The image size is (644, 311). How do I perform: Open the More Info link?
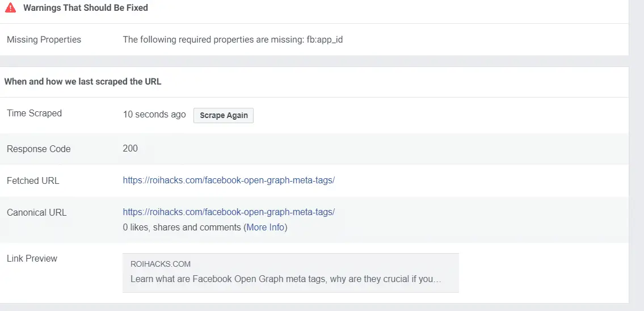(266, 227)
